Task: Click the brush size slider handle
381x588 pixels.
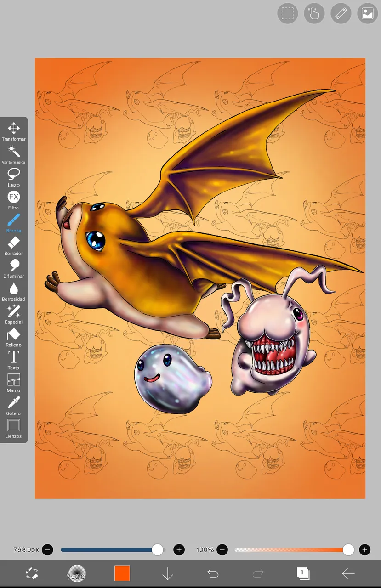Action: [x=158, y=549]
